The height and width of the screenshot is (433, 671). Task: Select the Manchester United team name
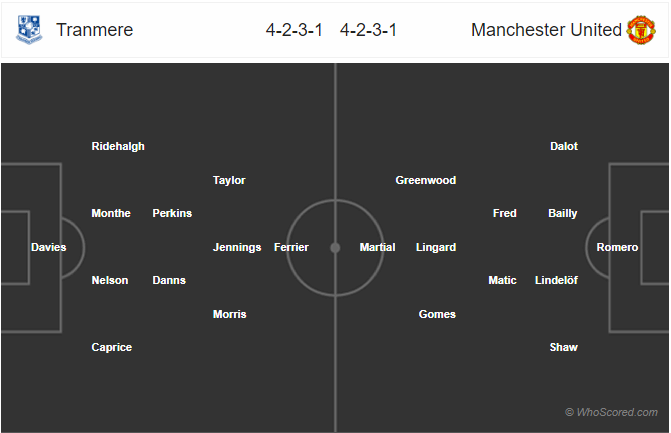click(x=546, y=30)
